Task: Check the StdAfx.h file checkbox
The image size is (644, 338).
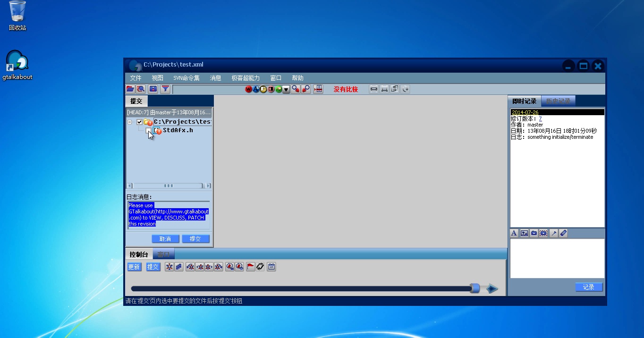Action: pos(149,131)
